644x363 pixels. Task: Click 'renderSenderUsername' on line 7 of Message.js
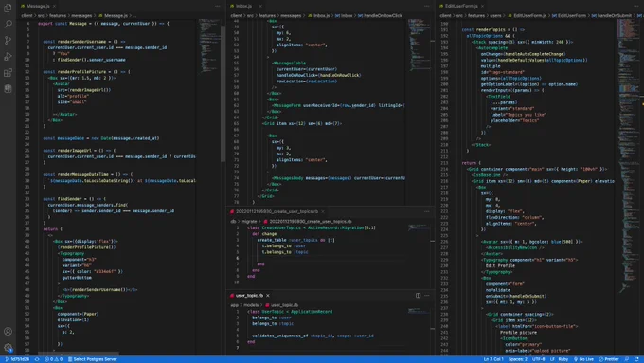[x=82, y=42]
